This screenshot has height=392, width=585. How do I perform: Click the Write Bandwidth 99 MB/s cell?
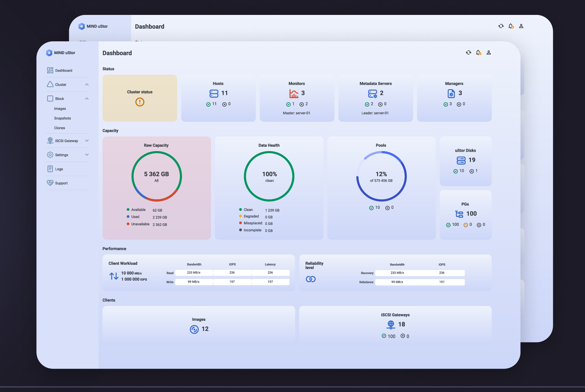pyautogui.click(x=194, y=282)
